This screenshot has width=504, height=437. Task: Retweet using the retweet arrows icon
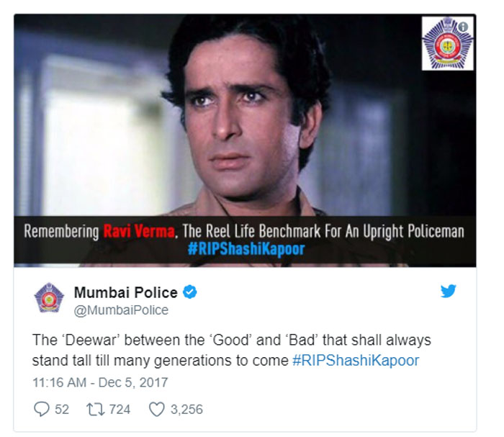(95, 410)
